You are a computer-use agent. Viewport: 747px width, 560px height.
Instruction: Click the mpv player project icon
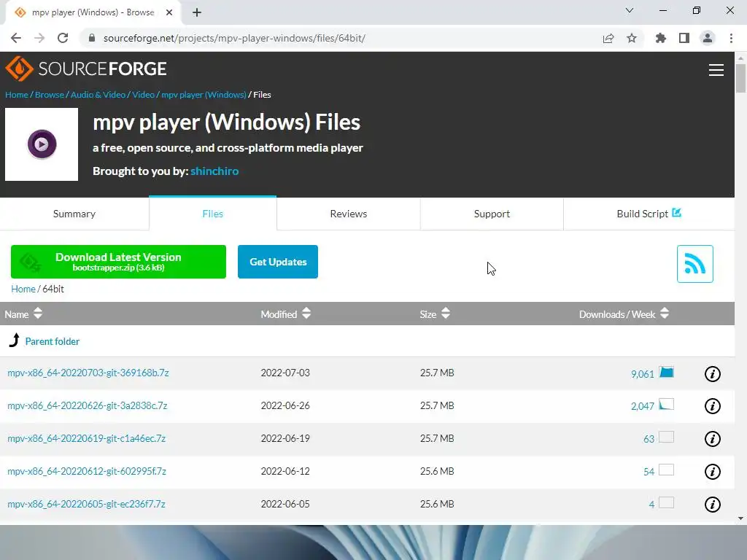pos(42,144)
